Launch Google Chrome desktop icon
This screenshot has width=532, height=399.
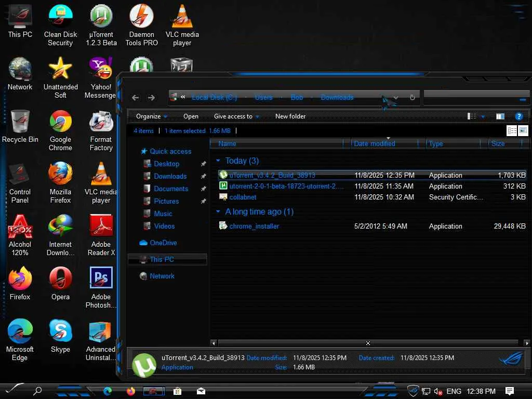60,130
